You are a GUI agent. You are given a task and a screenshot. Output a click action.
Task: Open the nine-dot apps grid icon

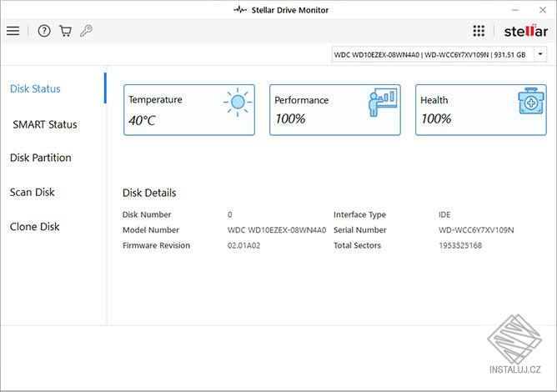coord(479,31)
